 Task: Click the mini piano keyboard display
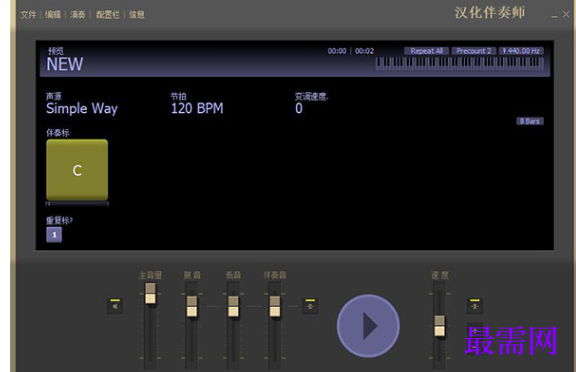[460, 63]
